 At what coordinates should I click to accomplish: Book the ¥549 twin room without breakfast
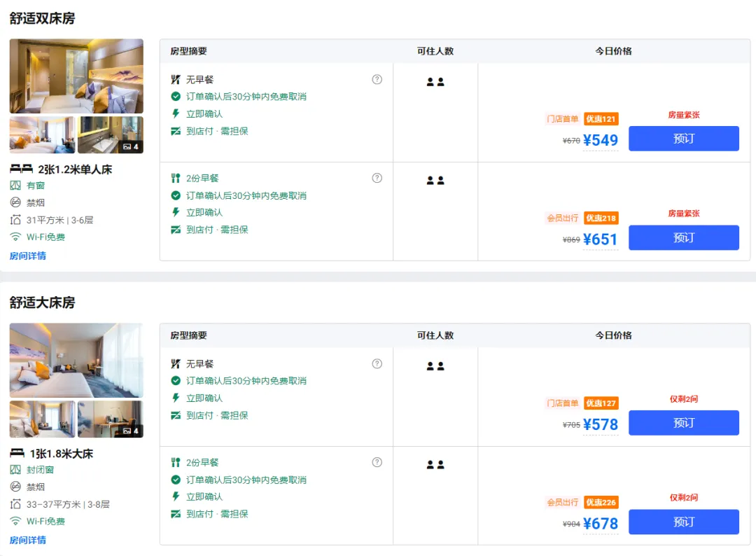click(683, 139)
